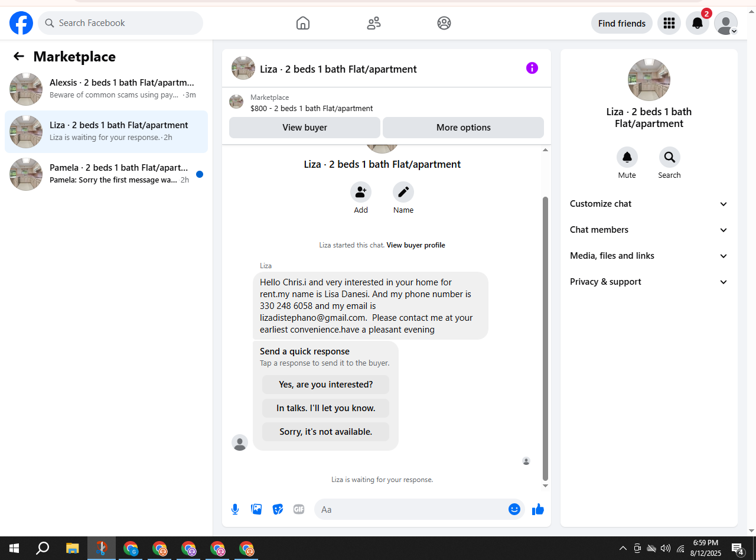
Task: Open the Windows action center notification icon
Action: pyautogui.click(x=737, y=548)
